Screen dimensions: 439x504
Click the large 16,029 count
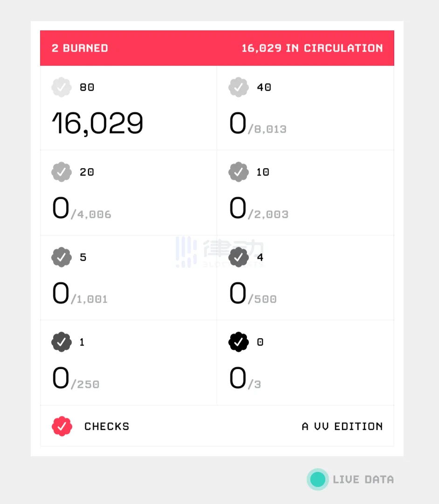click(x=97, y=123)
